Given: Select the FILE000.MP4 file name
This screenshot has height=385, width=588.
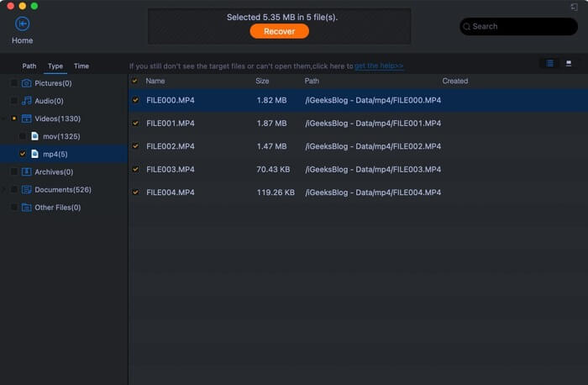Looking at the screenshot, I should (171, 100).
